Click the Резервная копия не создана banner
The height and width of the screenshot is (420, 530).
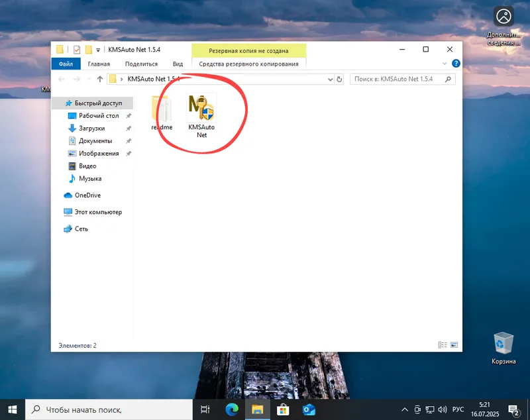248,50
